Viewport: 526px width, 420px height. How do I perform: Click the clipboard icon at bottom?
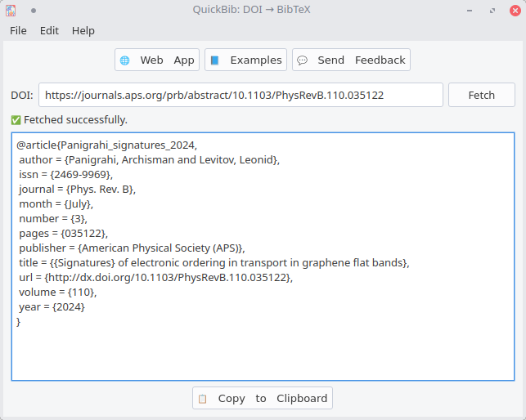point(202,399)
